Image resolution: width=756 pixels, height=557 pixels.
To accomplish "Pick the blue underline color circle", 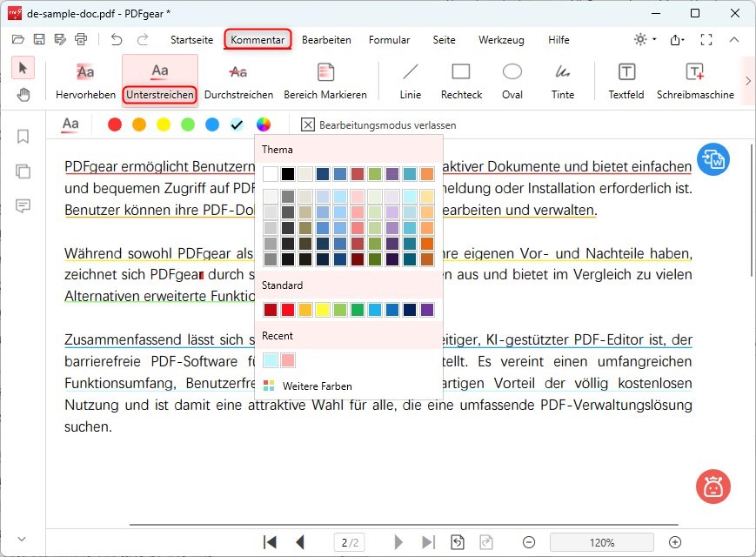I will point(212,124).
